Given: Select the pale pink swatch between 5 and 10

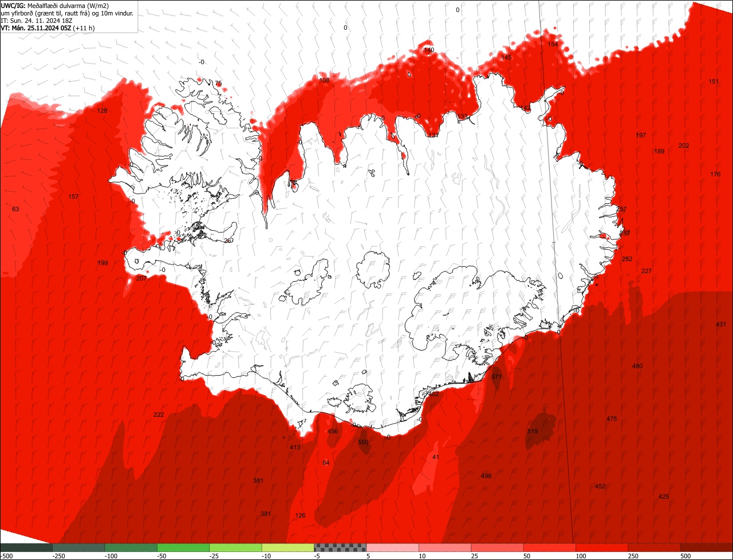Looking at the screenshot, I should pyautogui.click(x=393, y=547).
